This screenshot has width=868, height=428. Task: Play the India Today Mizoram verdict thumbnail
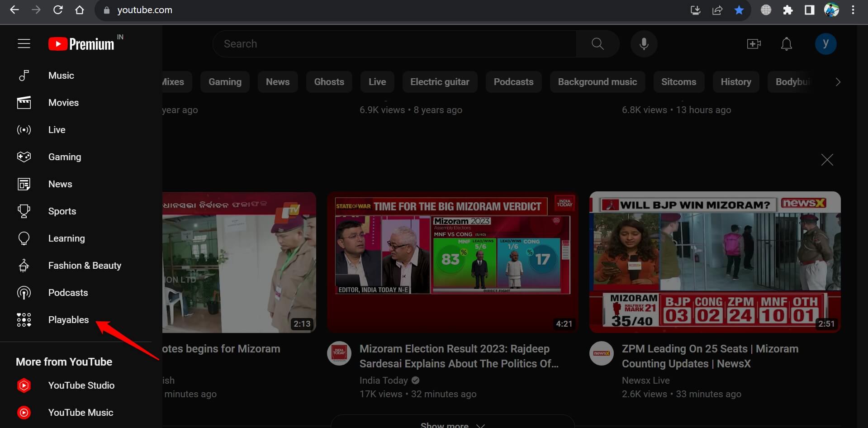click(453, 262)
